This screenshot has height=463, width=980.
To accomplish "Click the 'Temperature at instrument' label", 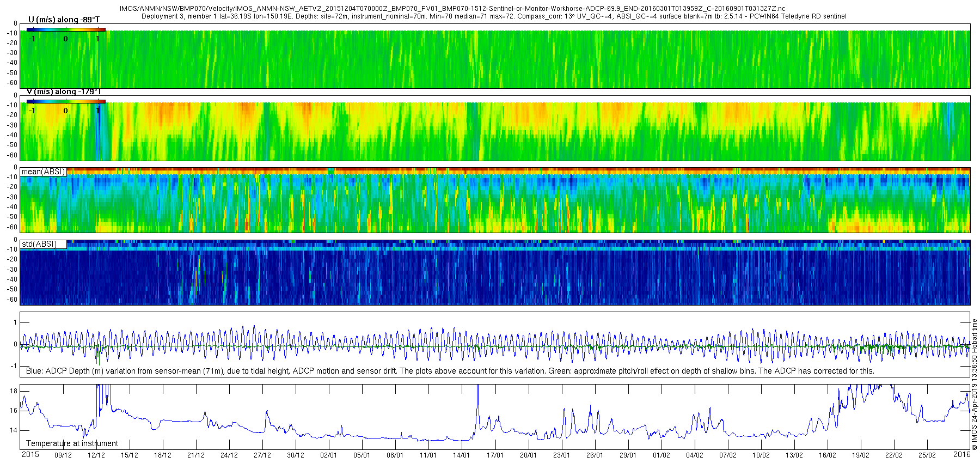I will click(72, 443).
